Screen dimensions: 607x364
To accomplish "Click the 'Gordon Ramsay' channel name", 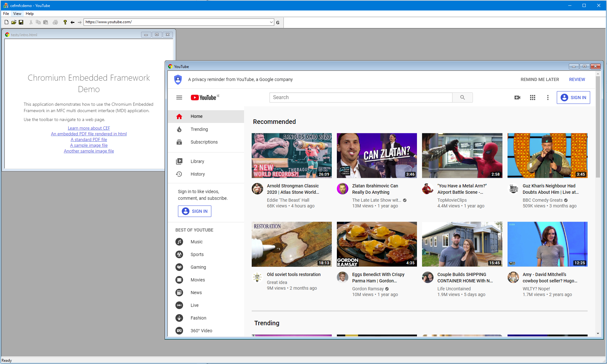I will tap(368, 289).
